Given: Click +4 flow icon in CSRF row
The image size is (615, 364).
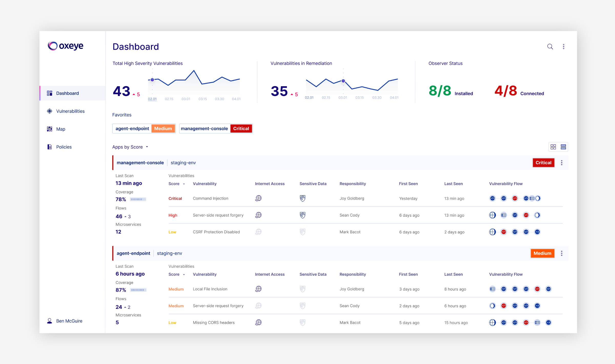Looking at the screenshot, I should (x=537, y=232).
